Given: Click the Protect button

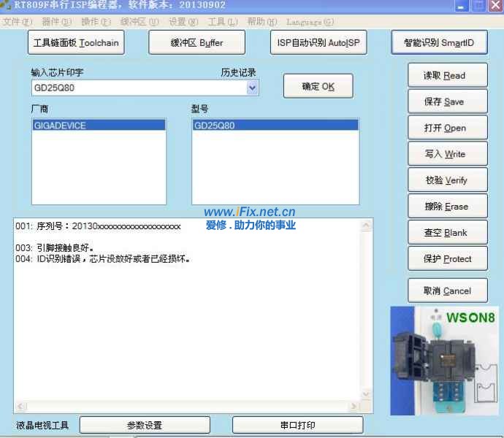Looking at the screenshot, I should point(447,259).
